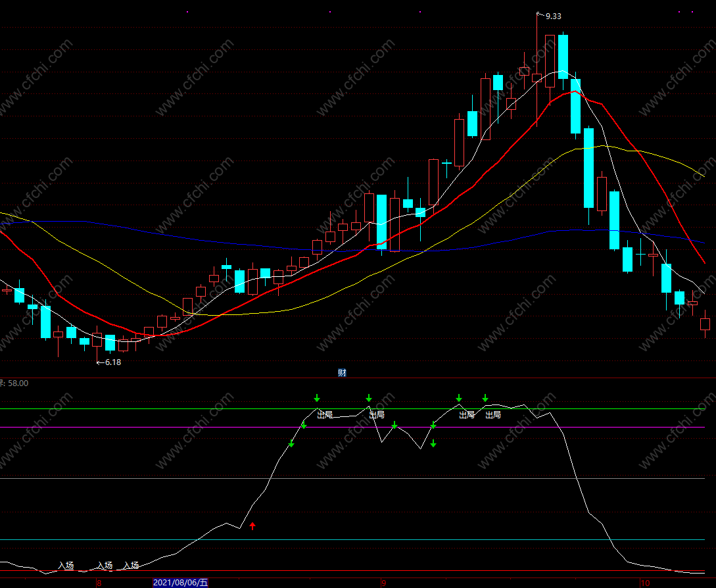This screenshot has height=588, width=716.
Task: Click the 6.18 low price label
Action: [x=113, y=362]
